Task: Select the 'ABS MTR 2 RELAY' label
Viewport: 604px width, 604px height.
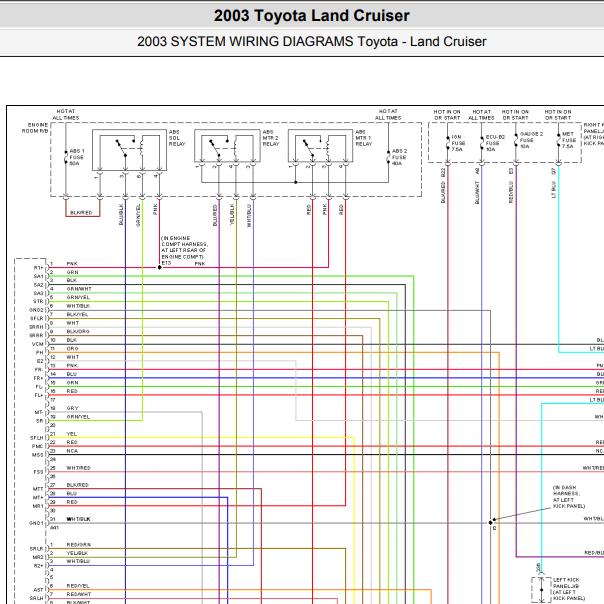Action: coord(271,138)
